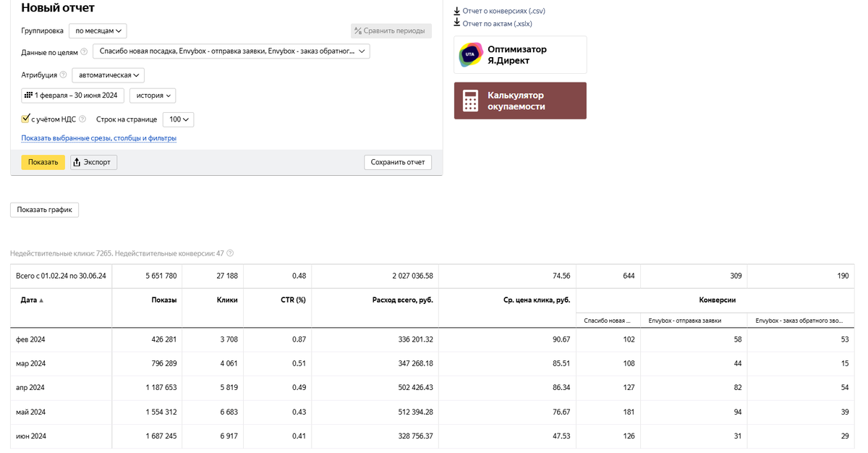Sort by the Расход всего, руб. column header
This screenshot has width=868, height=453.
[402, 300]
